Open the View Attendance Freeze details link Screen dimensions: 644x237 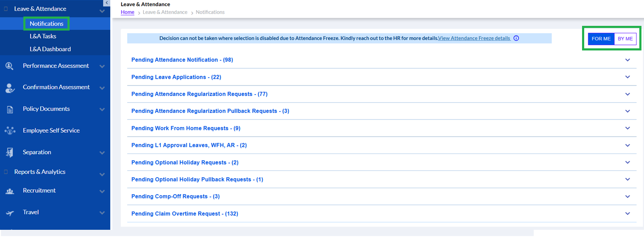point(474,38)
